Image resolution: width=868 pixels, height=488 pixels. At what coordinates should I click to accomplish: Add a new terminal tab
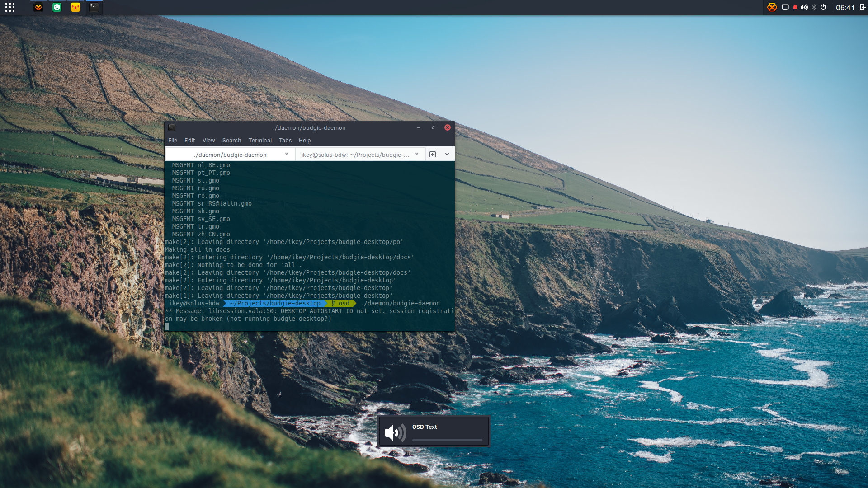[x=433, y=154]
